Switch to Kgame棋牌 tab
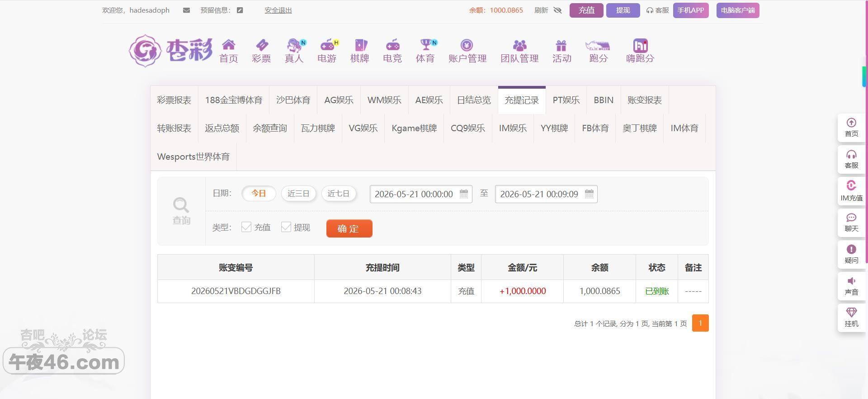 coord(414,128)
